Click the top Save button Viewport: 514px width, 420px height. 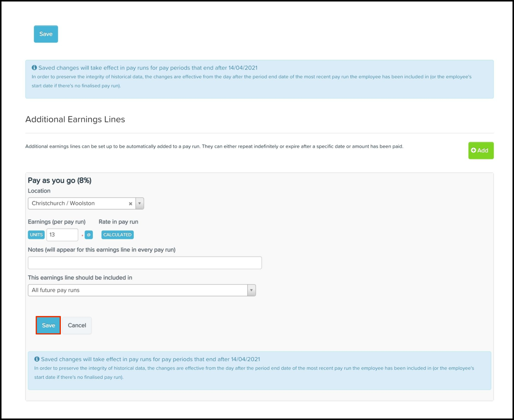tap(46, 34)
